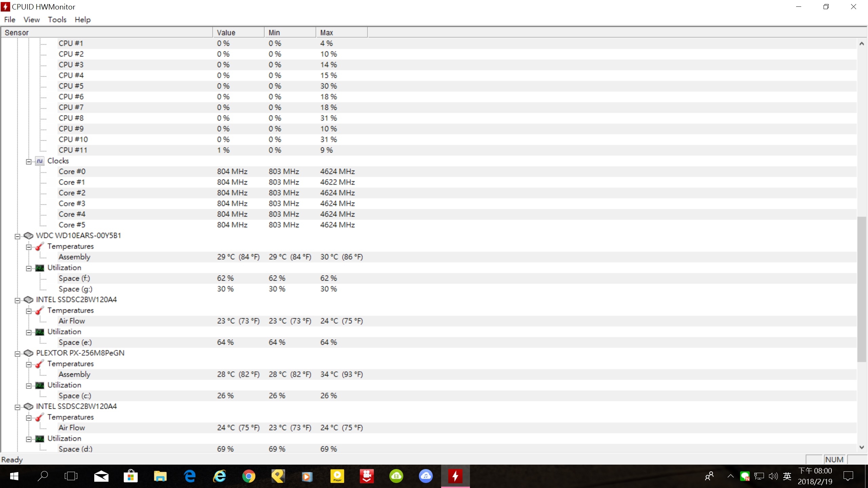868x488 pixels.
Task: Click the WDC WD10EARS-00Y5B1 hard drive icon
Action: coord(28,236)
